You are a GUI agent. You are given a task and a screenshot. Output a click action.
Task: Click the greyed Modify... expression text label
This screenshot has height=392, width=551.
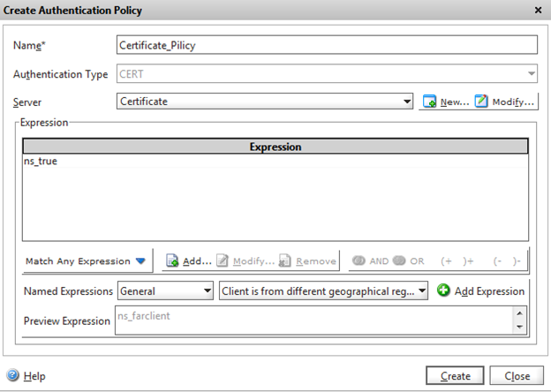click(x=253, y=261)
